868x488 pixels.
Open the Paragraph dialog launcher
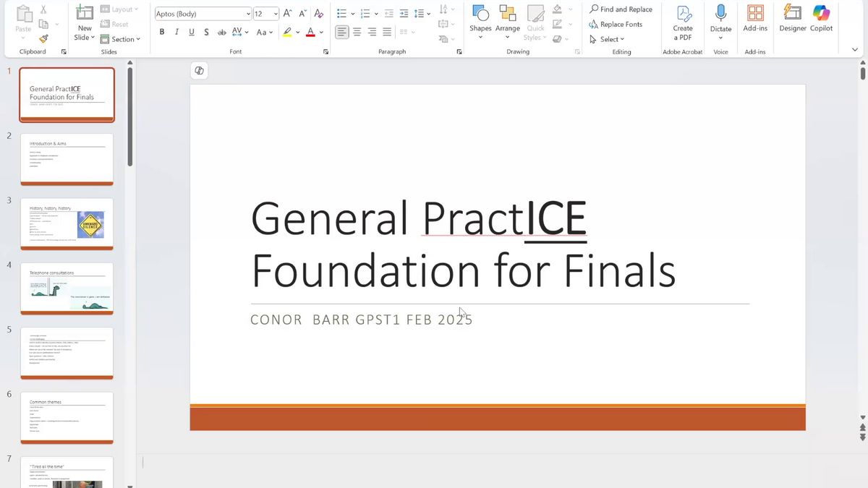pos(459,52)
